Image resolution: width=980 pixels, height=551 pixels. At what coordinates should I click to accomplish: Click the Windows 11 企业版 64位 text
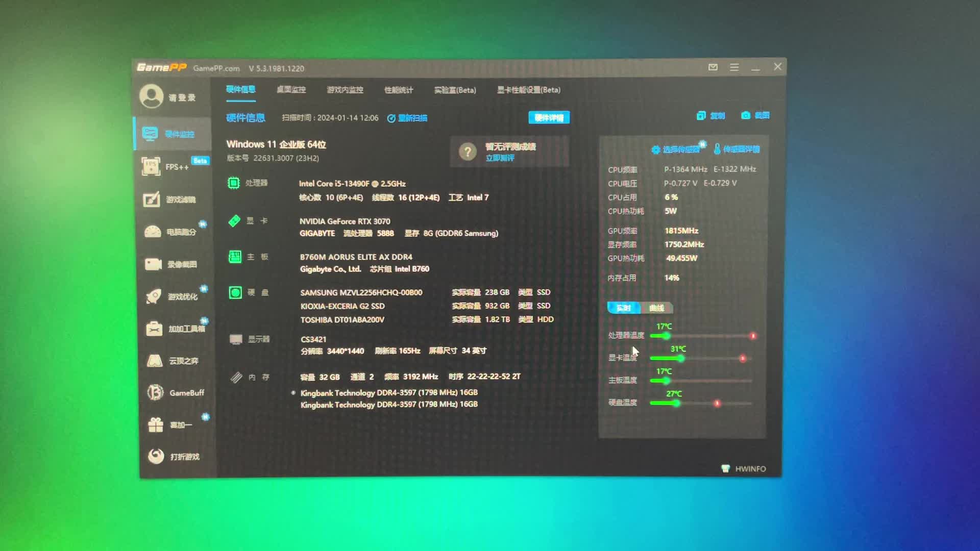coord(276,144)
